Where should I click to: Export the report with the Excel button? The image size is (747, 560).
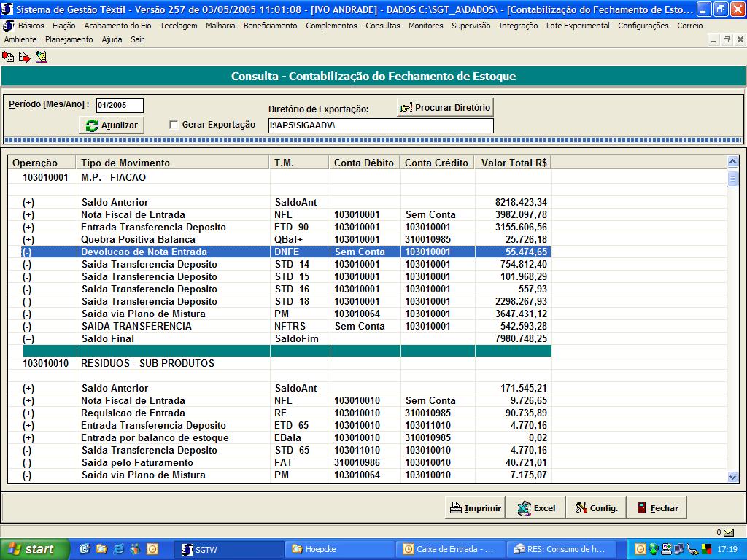point(535,508)
